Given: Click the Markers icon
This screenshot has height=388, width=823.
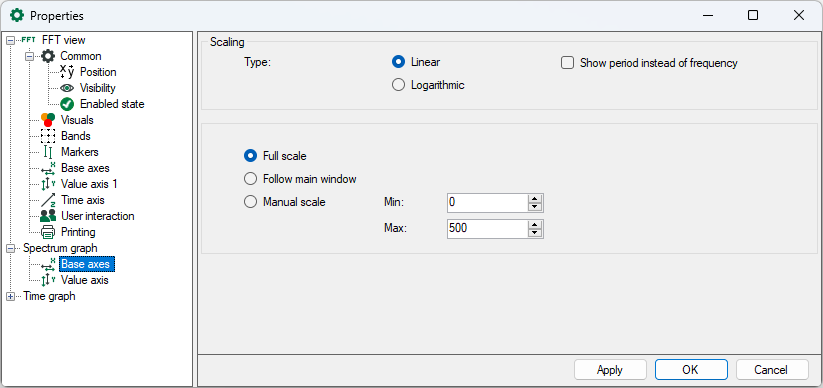Looking at the screenshot, I should pos(48,152).
